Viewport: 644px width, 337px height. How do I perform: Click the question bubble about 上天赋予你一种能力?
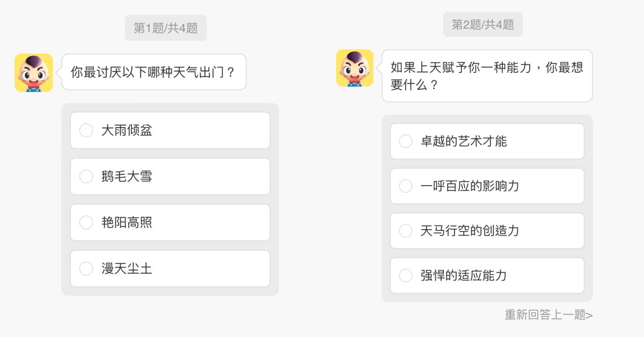pos(487,76)
